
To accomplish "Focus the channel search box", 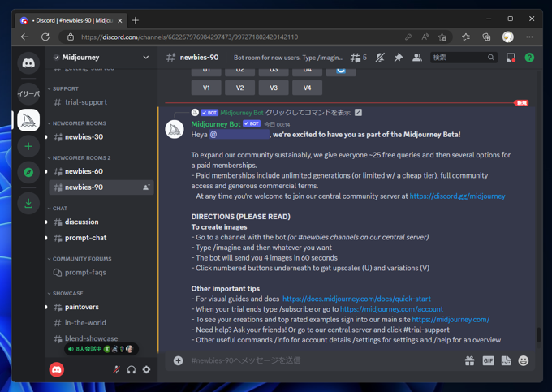I will coord(464,58).
